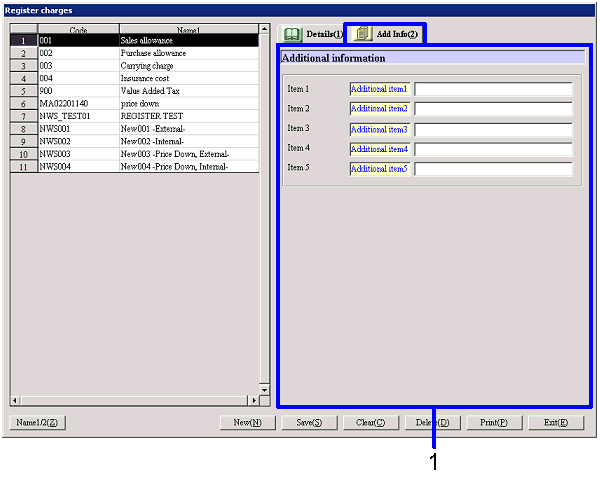Print using the Print(P) button
Screen dimensions: 600x479
494,423
